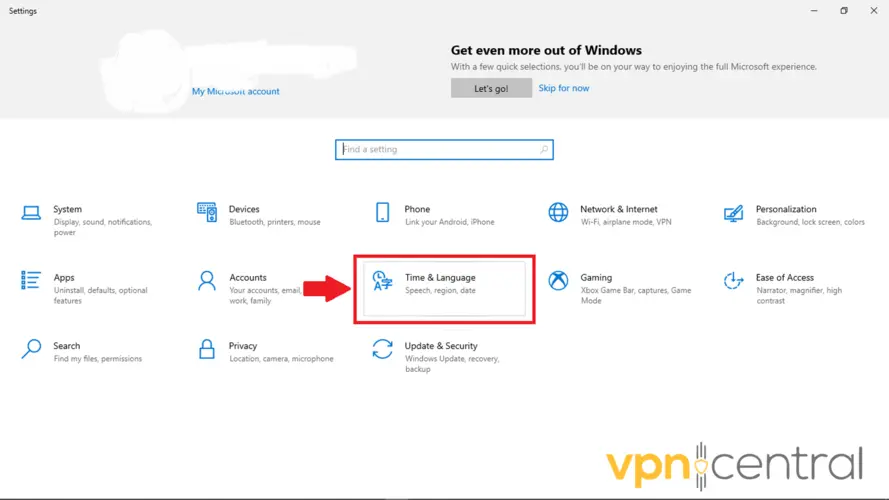This screenshot has height=500, width=889.
Task: Open the My Microsoft account link
Action: coord(236,91)
